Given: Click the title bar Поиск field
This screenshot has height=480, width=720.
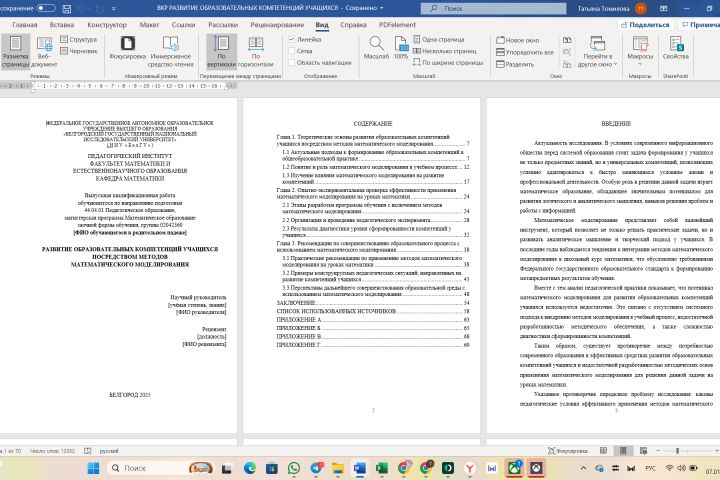Looking at the screenshot, I should (x=494, y=8).
